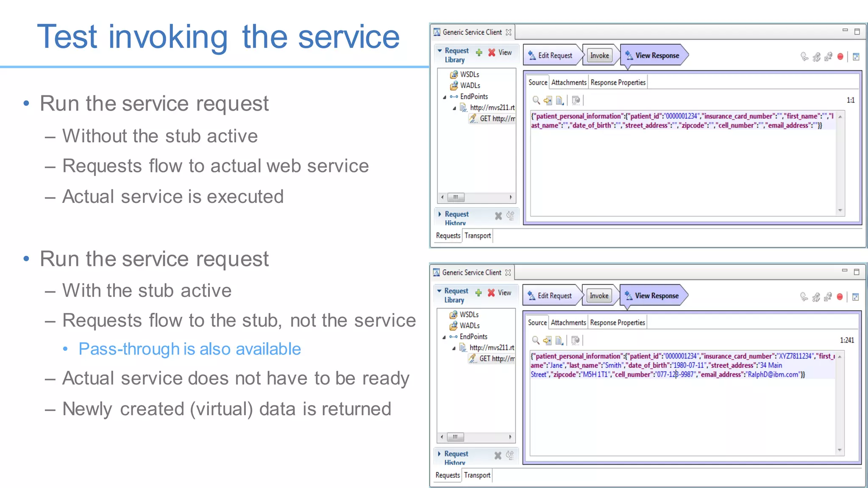Open Attachments tab in upper window

[569, 83]
